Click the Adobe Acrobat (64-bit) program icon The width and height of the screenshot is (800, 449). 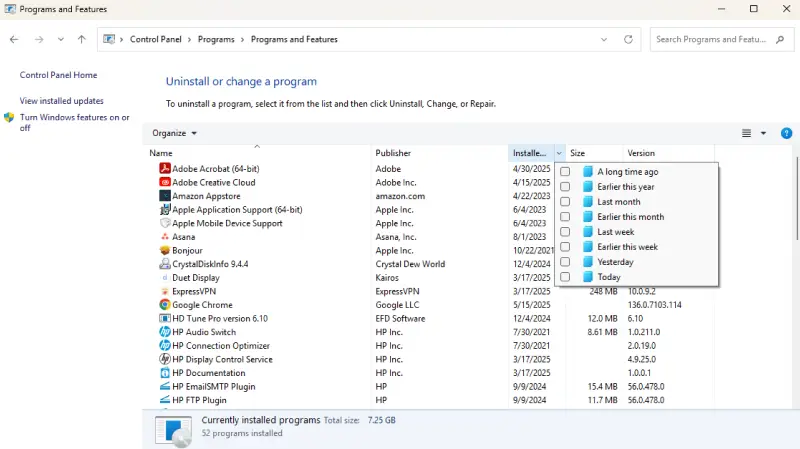click(165, 168)
